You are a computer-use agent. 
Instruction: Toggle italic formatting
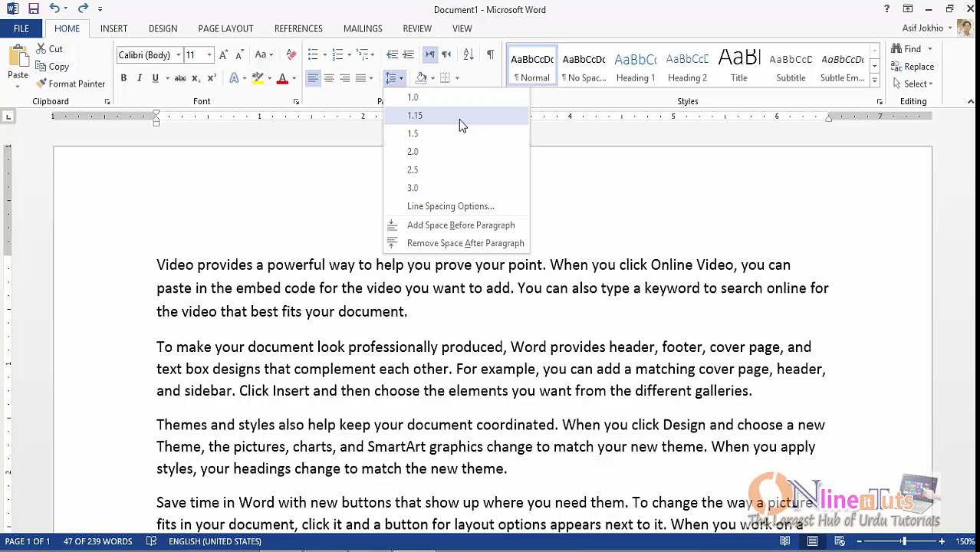coord(139,78)
